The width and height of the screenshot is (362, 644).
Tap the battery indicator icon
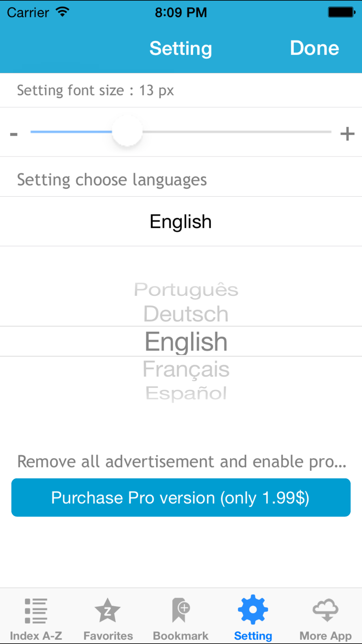tap(341, 12)
